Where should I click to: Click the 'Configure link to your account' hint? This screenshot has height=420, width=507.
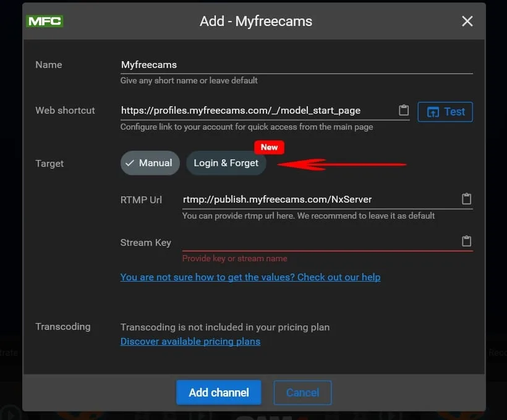tap(247, 127)
